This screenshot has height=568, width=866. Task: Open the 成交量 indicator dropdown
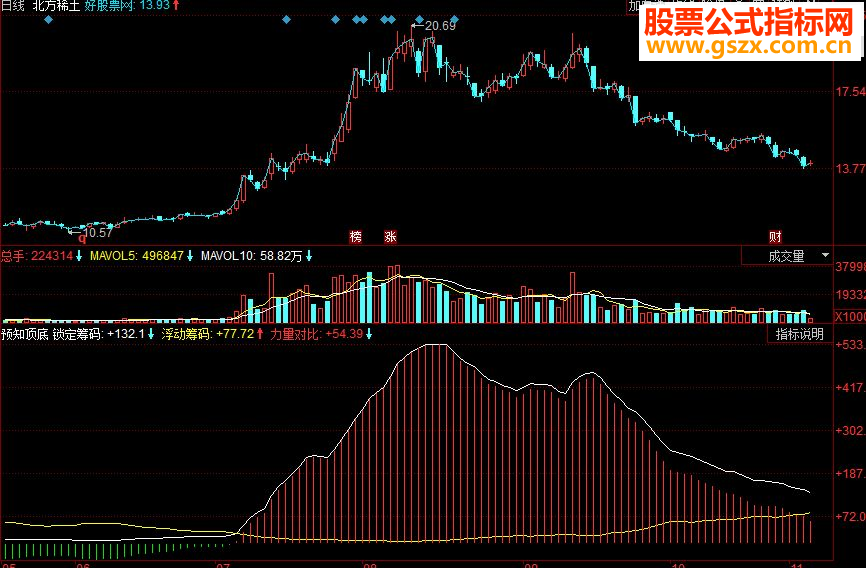tap(787, 256)
